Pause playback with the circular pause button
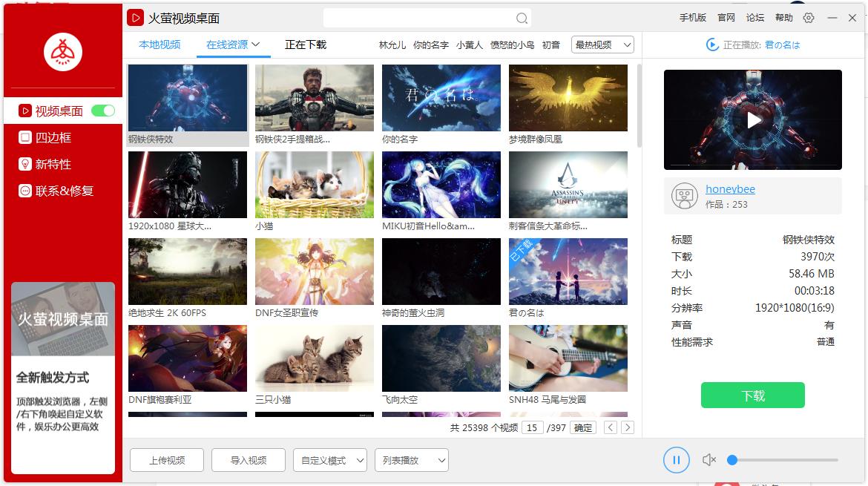The width and height of the screenshot is (868, 486). tap(676, 459)
